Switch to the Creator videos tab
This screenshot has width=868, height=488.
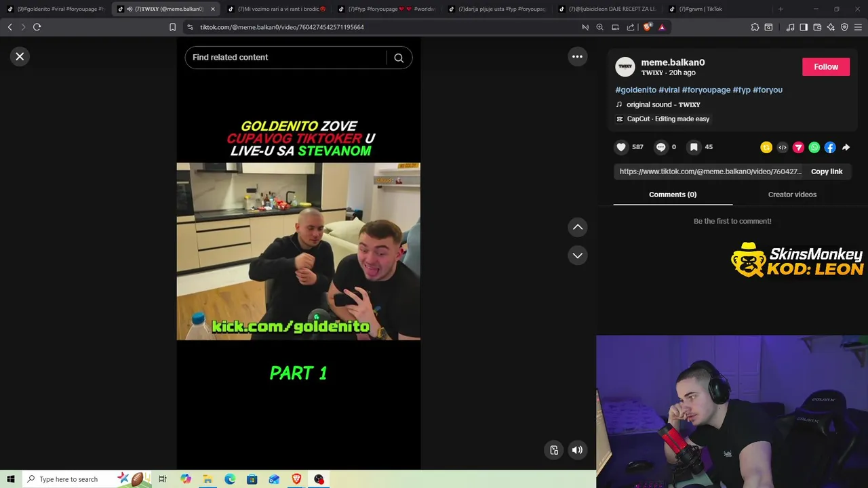(792, 195)
